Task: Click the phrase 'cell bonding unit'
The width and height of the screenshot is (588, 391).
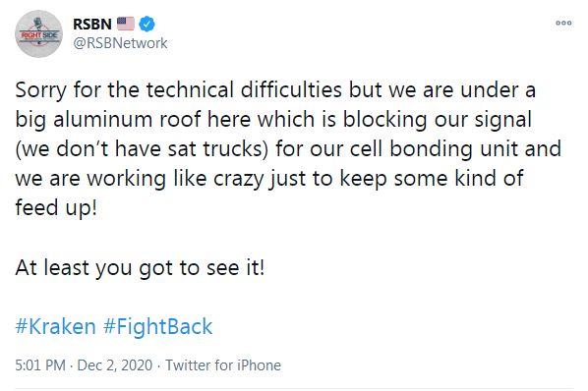Action: (x=434, y=149)
